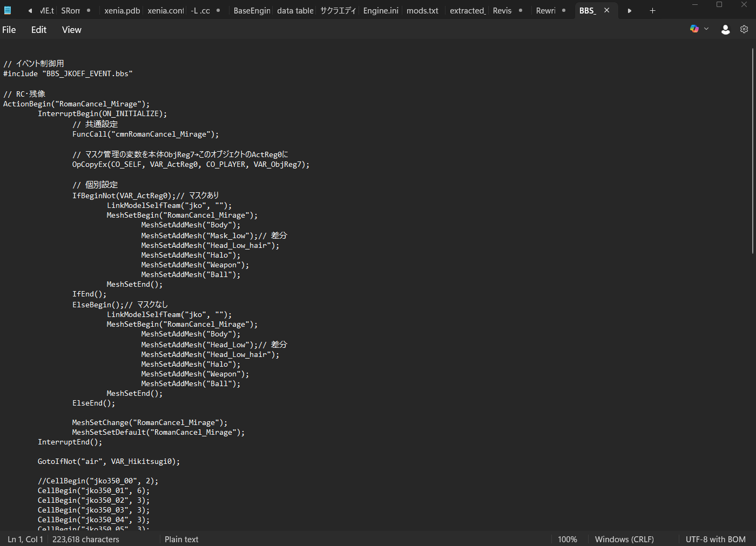Image resolution: width=756 pixels, height=546 pixels.
Task: Click the Notepad app icon in the title bar
Action: [x=8, y=10]
